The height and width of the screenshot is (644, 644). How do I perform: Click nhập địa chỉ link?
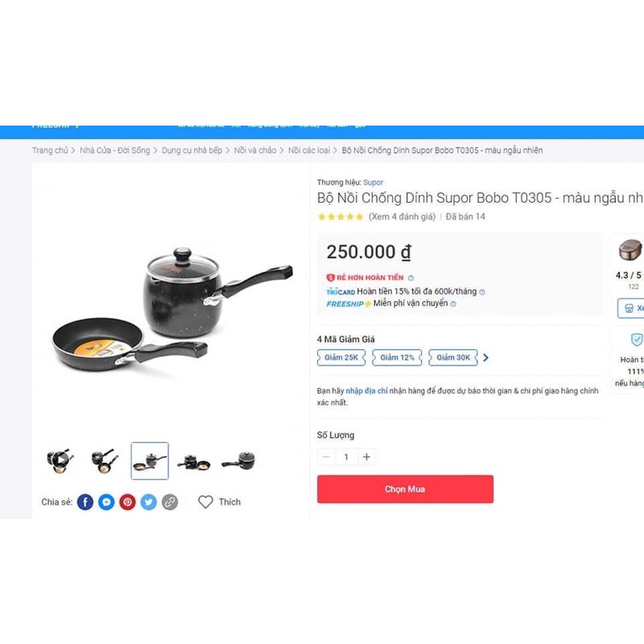click(366, 391)
